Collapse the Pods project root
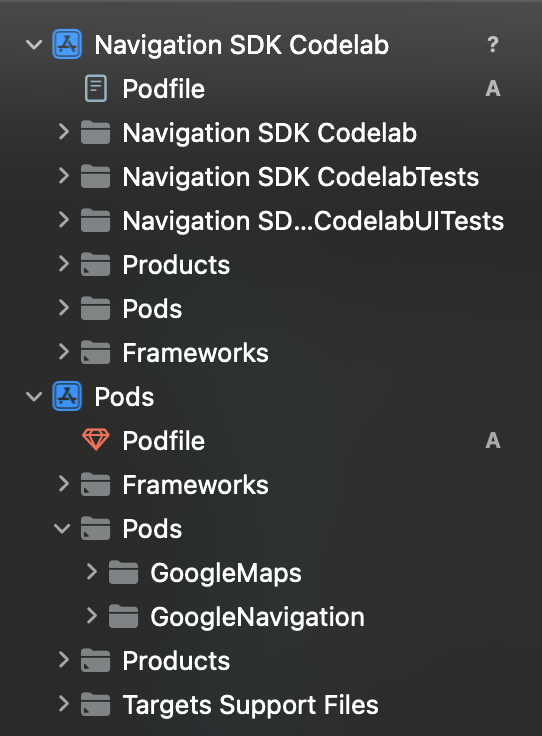 [x=34, y=397]
